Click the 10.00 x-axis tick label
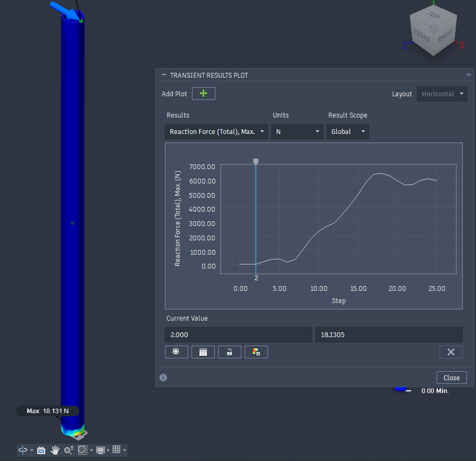This screenshot has height=461, width=476. coord(319,289)
